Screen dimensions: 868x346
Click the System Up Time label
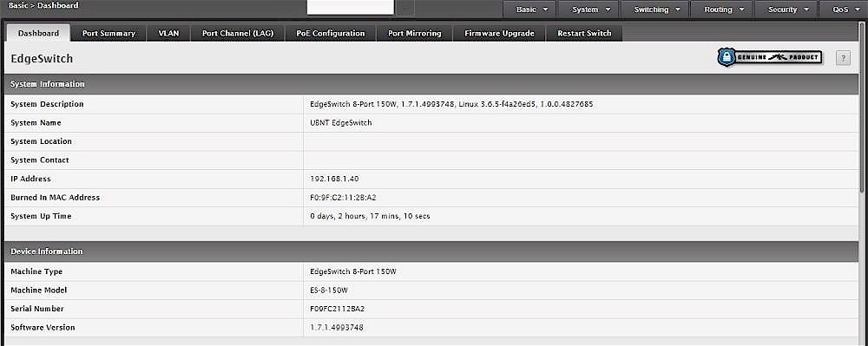click(41, 216)
